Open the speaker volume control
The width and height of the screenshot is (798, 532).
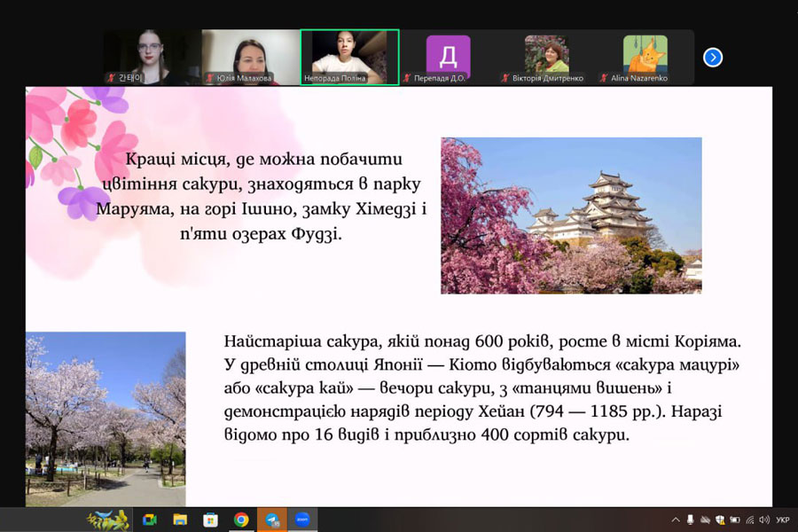[x=764, y=520]
